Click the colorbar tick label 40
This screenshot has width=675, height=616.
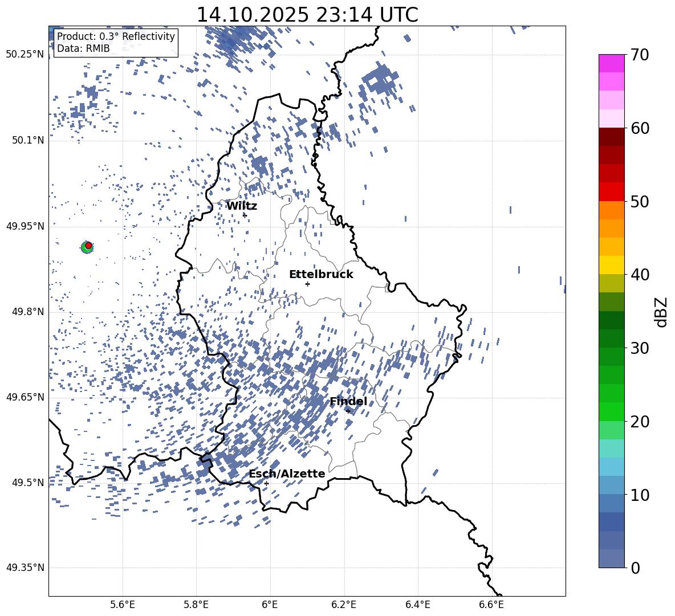(640, 275)
